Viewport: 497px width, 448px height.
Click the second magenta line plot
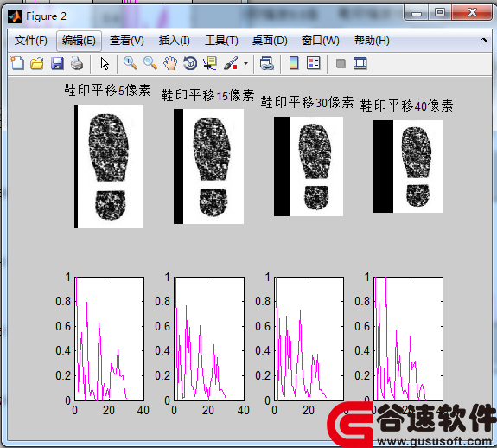coord(209,339)
